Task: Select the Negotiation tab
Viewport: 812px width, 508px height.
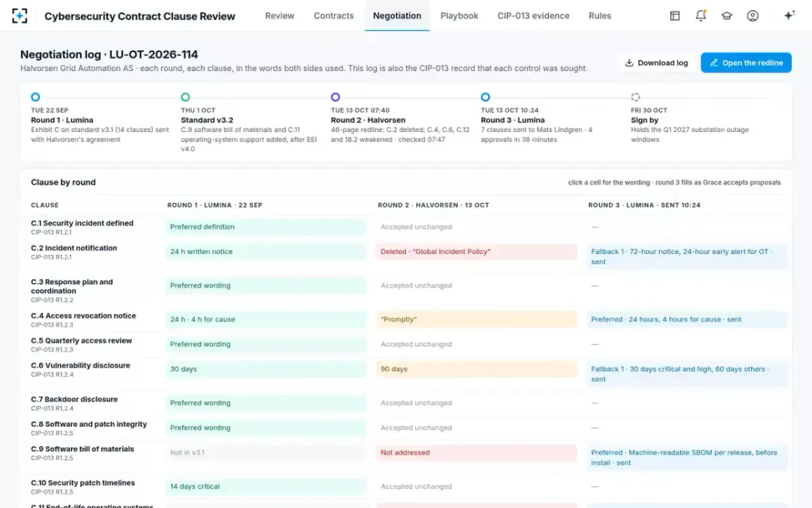Action: 397,16
